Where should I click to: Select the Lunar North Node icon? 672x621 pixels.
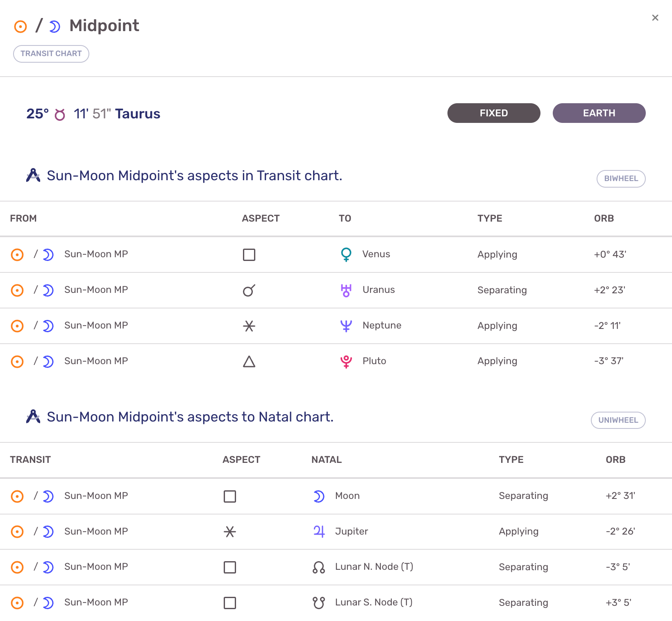click(319, 567)
